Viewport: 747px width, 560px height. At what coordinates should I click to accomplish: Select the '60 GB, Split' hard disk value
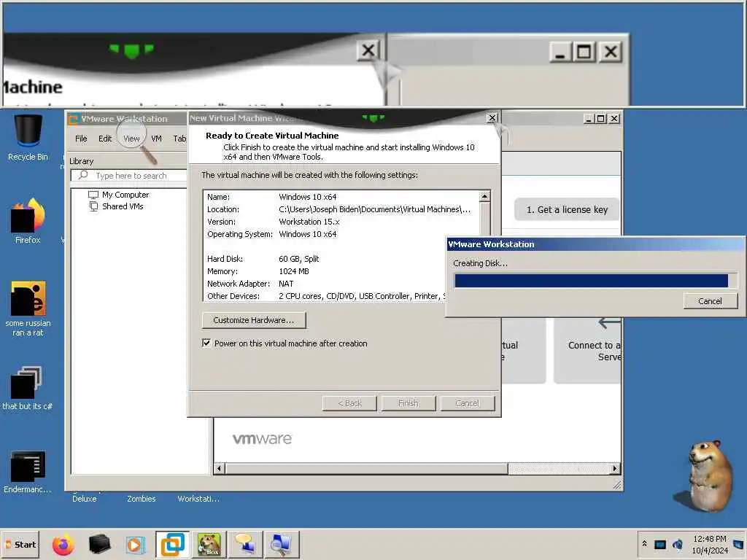point(298,259)
